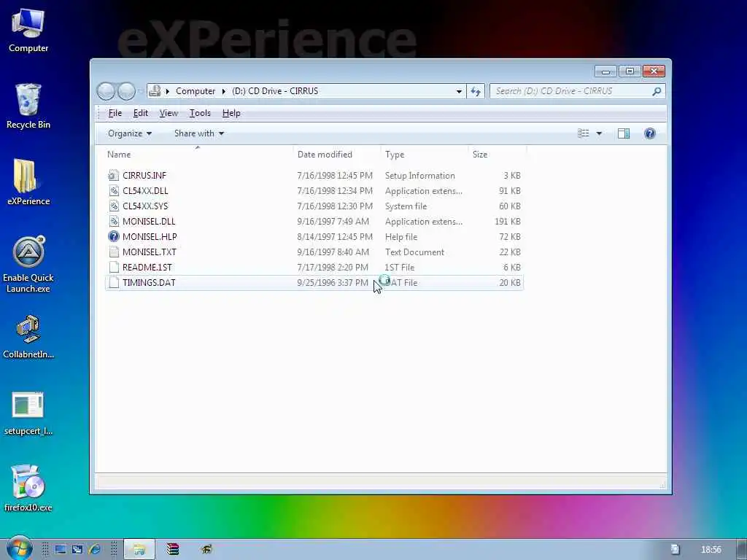The image size is (747, 560).
Task: Click README.1ST file icon
Action: 113,267
